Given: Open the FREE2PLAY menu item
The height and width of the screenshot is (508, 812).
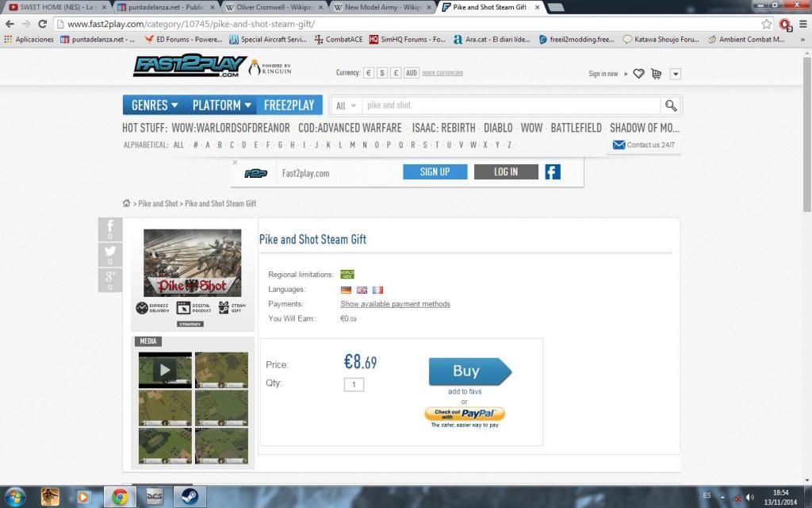Looking at the screenshot, I should [289, 106].
